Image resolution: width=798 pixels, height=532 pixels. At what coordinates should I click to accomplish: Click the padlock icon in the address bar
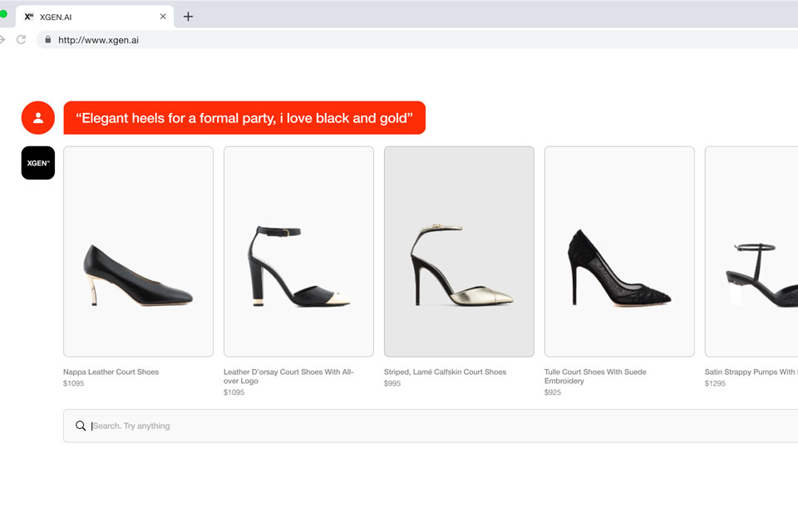click(50, 39)
